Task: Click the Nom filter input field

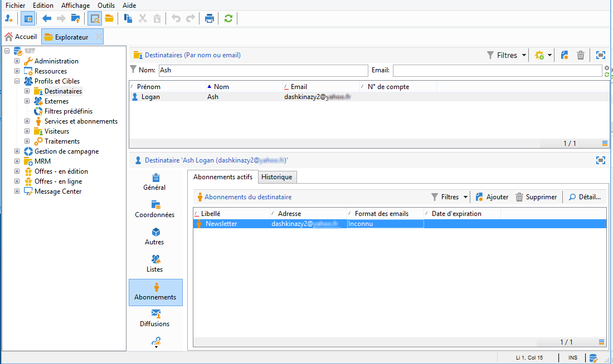Action: coord(264,70)
